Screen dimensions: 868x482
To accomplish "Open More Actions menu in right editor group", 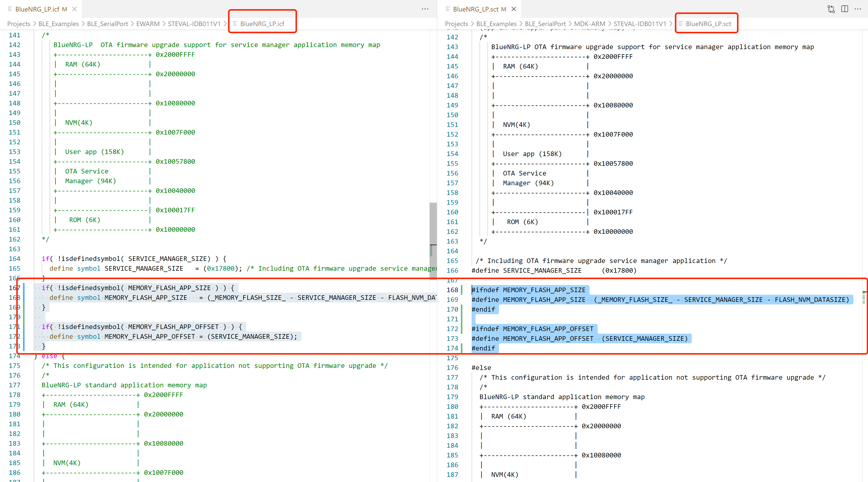I will (x=858, y=9).
